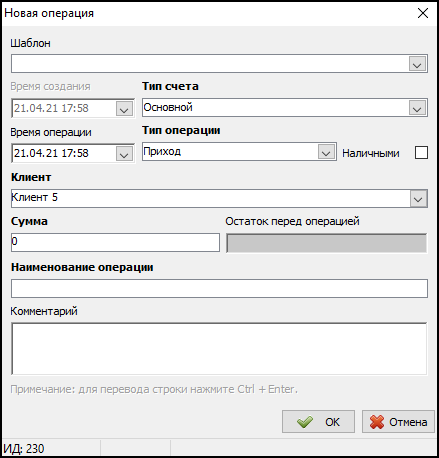Click the Тип счета label
This screenshot has height=458, width=439.
(170, 86)
